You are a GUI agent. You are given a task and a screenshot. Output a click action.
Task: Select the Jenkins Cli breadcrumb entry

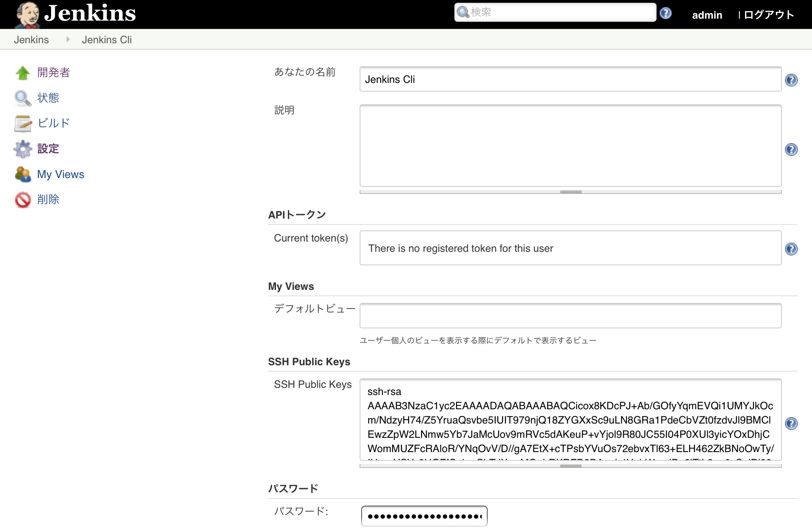[x=107, y=39]
